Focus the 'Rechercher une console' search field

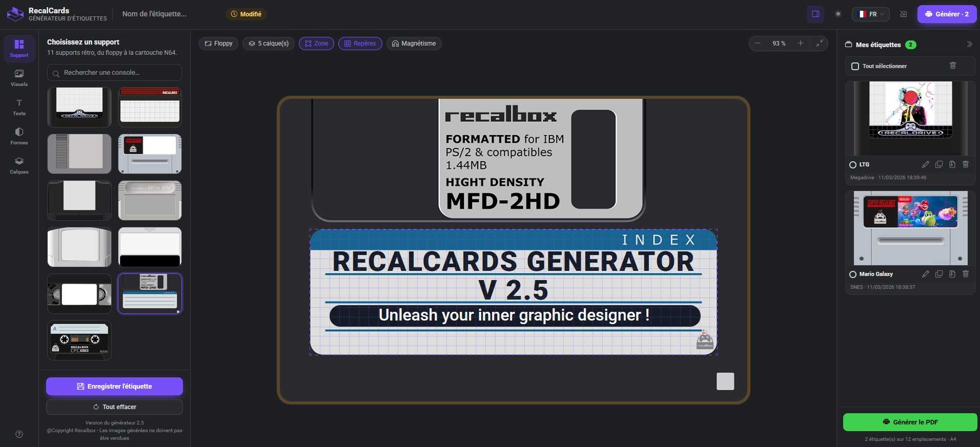coord(114,73)
